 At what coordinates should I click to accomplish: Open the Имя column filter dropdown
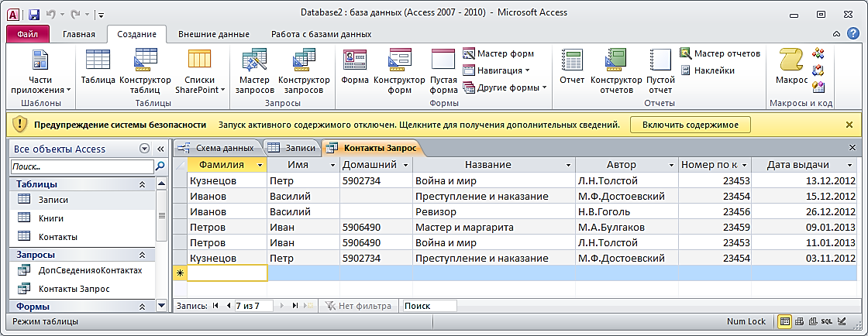tap(332, 165)
